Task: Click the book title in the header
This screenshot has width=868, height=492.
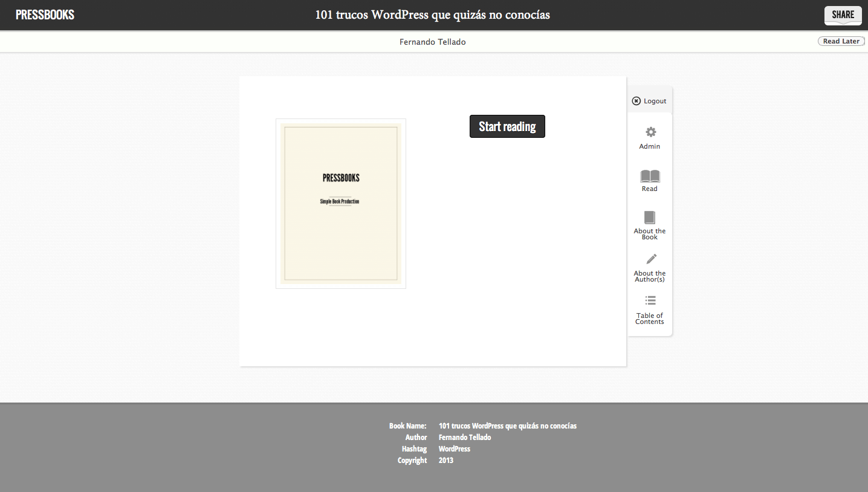Action: pyautogui.click(x=432, y=15)
